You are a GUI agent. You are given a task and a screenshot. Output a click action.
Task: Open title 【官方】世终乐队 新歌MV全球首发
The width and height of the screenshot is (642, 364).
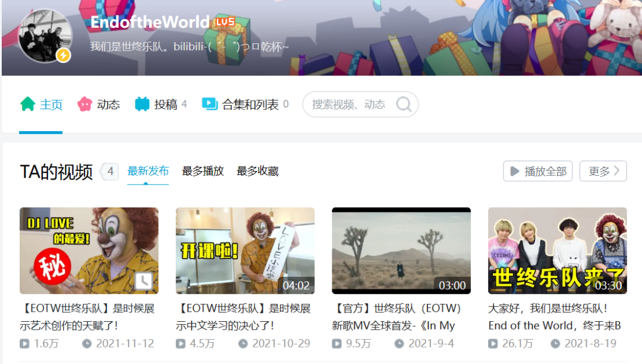(396, 317)
